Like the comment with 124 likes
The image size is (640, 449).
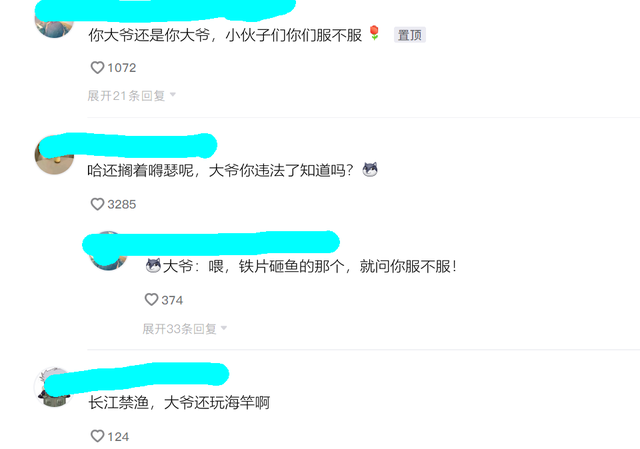click(97, 436)
